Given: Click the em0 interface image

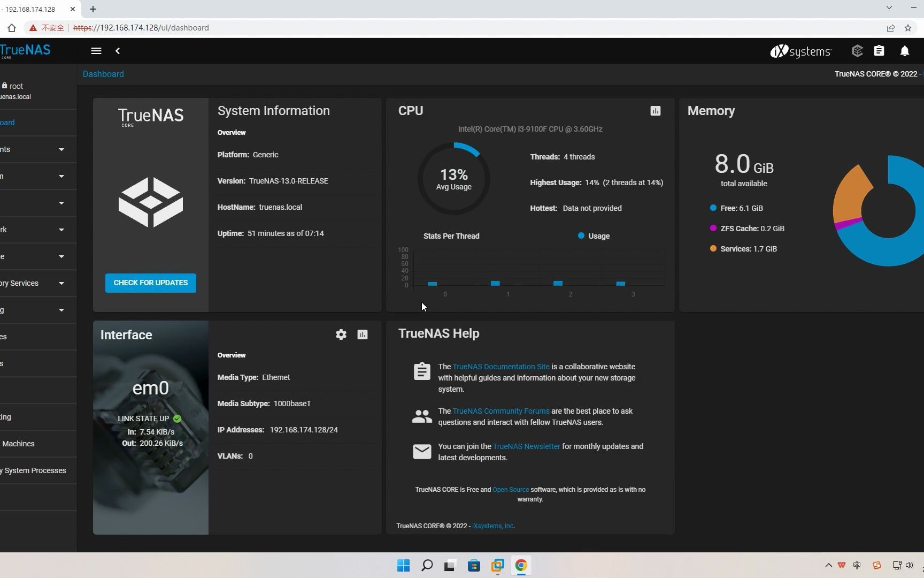Looking at the screenshot, I should tap(151, 427).
